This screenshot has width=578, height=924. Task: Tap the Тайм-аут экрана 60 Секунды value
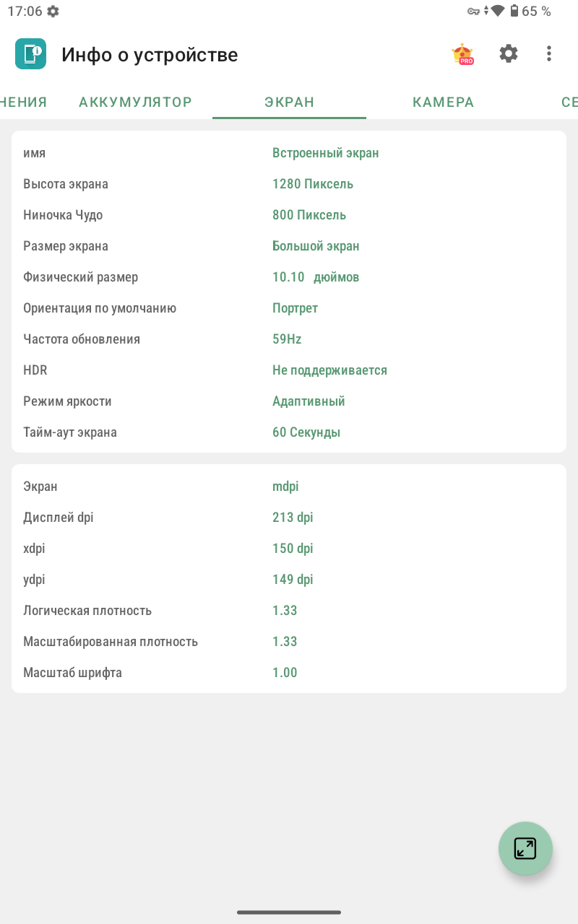[306, 432]
